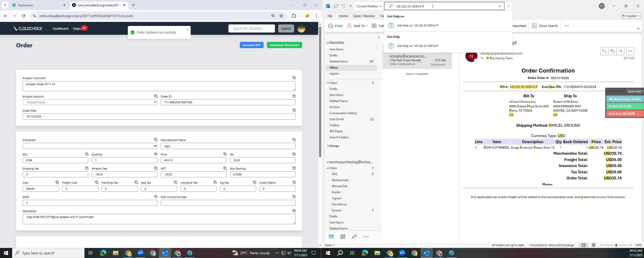644x258 pixels.
Task: Copy the Your Earning field value
Action: pos(294,168)
